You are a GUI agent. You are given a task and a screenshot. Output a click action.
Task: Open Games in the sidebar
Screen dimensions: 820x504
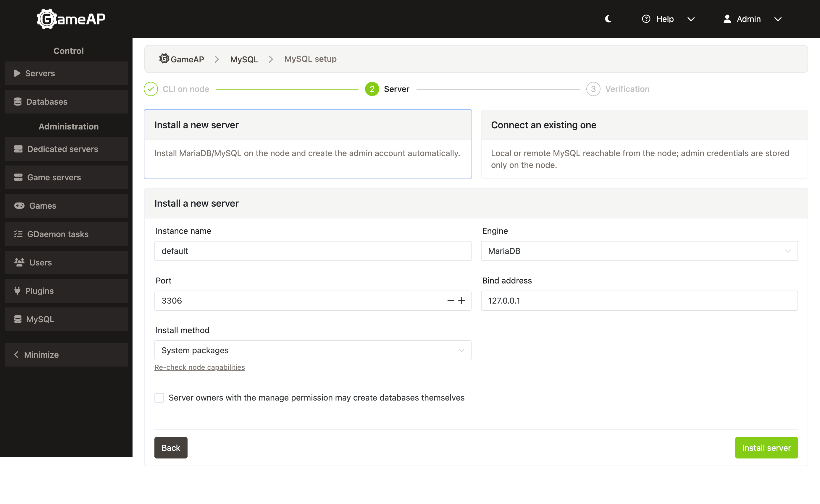pyautogui.click(x=66, y=206)
